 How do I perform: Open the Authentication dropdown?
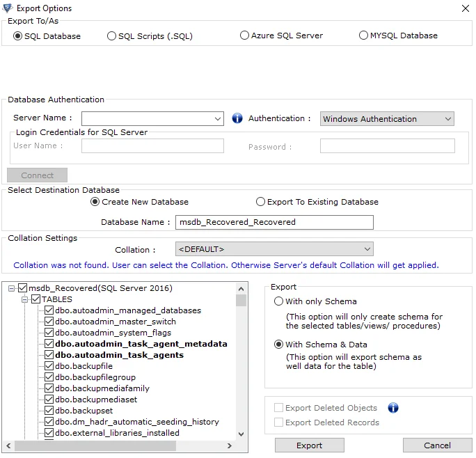tap(448, 119)
